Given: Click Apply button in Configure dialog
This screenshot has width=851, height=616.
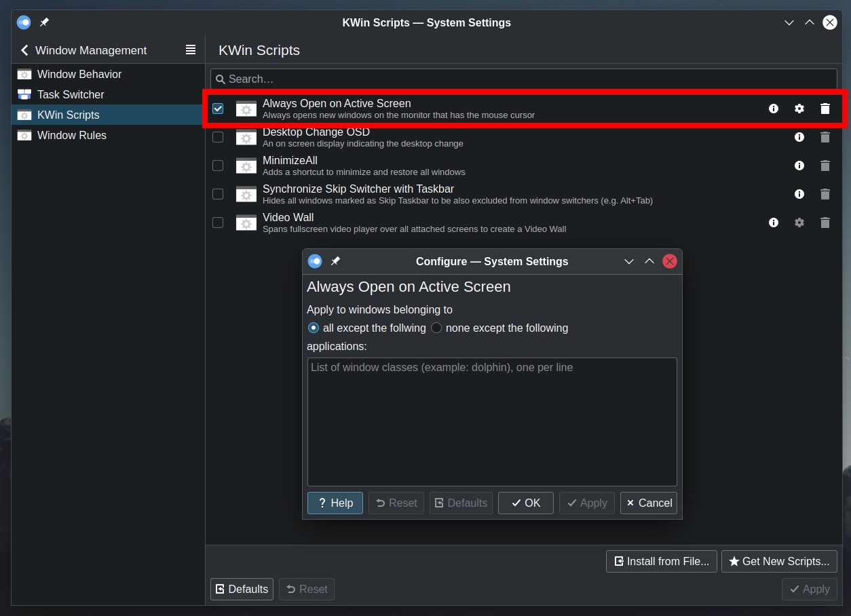Looking at the screenshot, I should tap(587, 503).
